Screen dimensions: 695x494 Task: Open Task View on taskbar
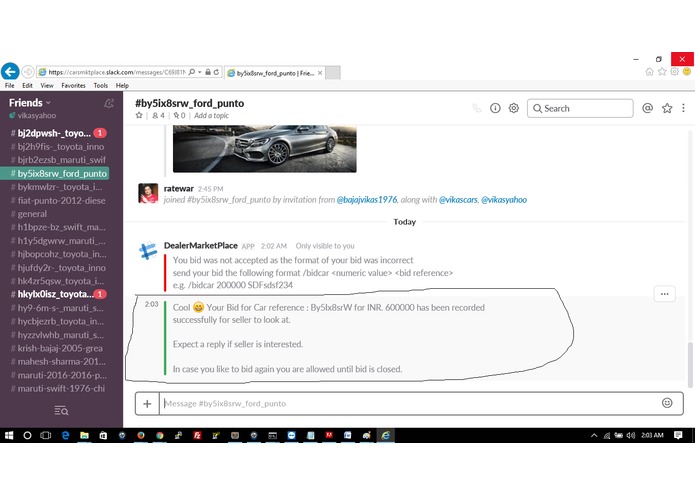pos(46,436)
